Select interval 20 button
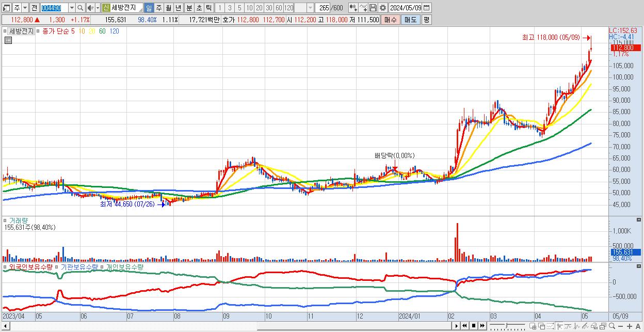 [x=259, y=8]
